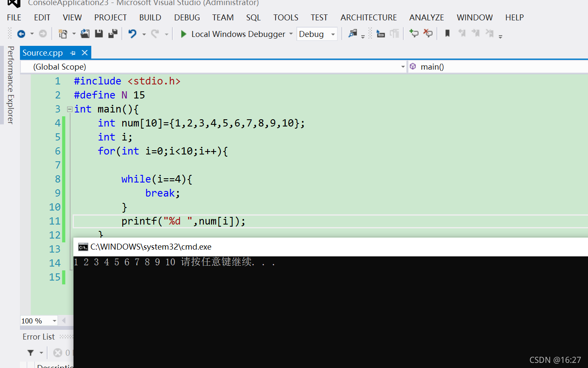Image resolution: width=588 pixels, height=368 pixels.
Task: Click the Error List filter funnel icon
Action: [x=31, y=353]
